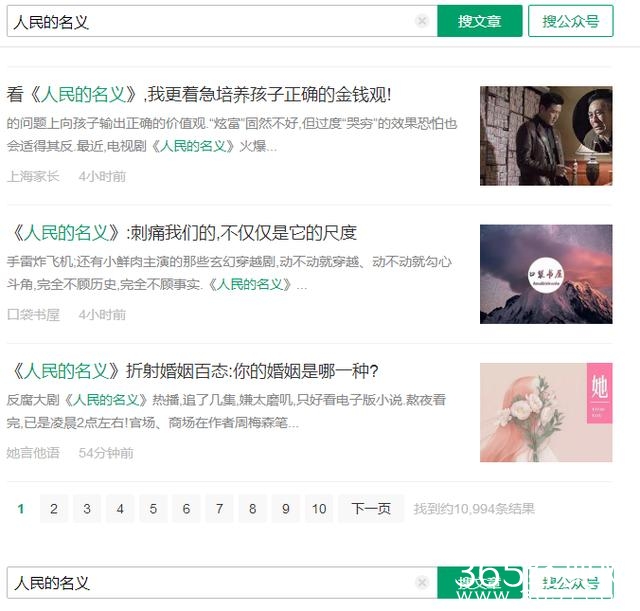The height and width of the screenshot is (611, 640).
Task: Click the top 搜文章 button
Action: click(480, 21)
